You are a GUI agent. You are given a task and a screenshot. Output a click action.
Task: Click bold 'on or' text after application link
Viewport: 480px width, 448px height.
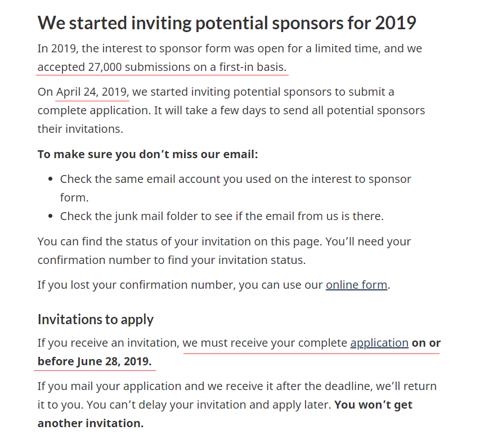(x=426, y=343)
